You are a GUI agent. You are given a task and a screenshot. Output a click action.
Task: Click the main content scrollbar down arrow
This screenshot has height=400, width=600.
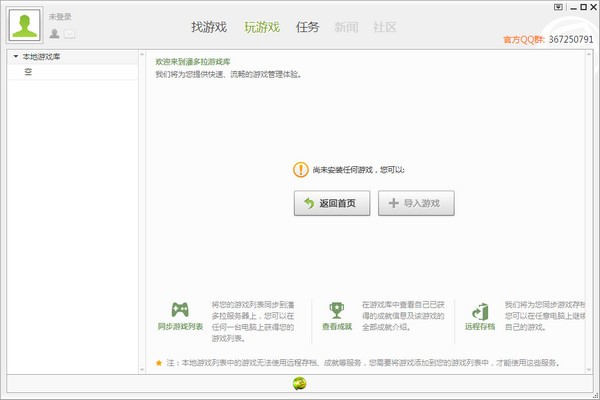(x=589, y=370)
